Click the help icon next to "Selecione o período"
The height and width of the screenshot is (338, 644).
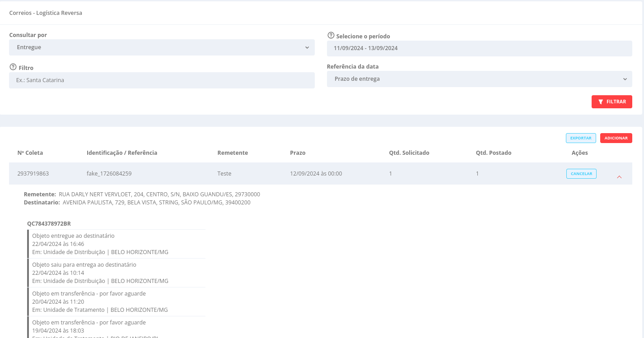(x=331, y=35)
